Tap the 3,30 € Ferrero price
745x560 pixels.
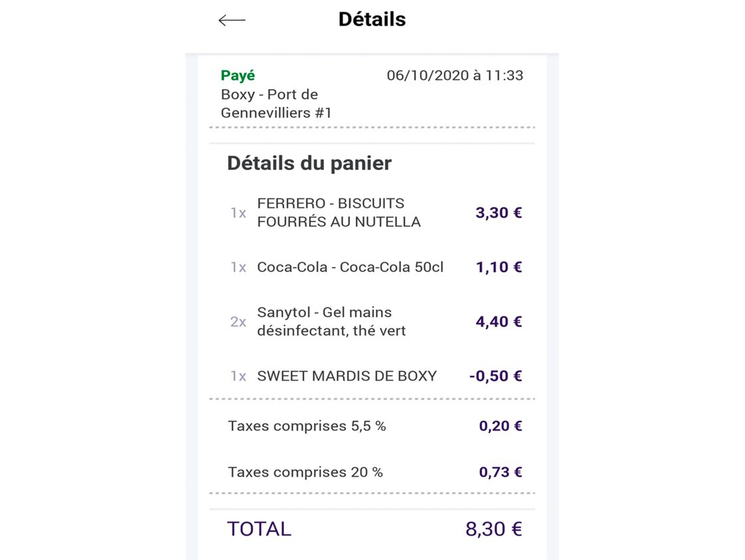tap(499, 212)
